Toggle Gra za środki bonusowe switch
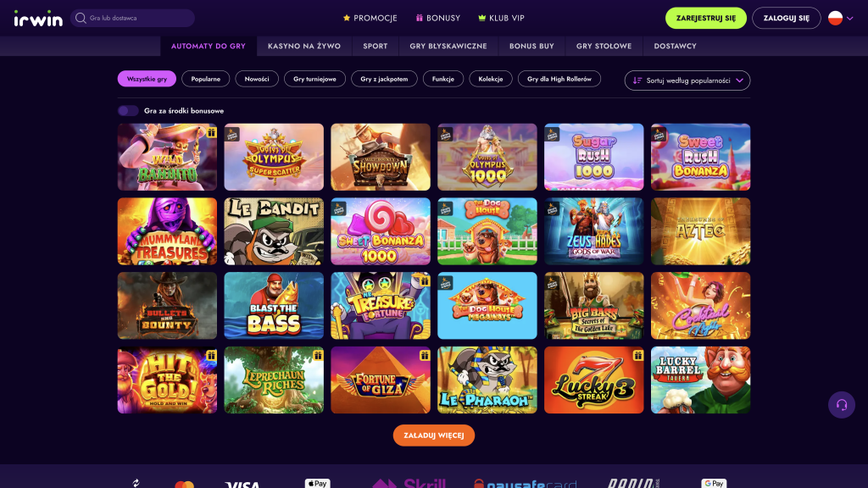Image resolution: width=868 pixels, height=488 pixels. click(x=128, y=111)
